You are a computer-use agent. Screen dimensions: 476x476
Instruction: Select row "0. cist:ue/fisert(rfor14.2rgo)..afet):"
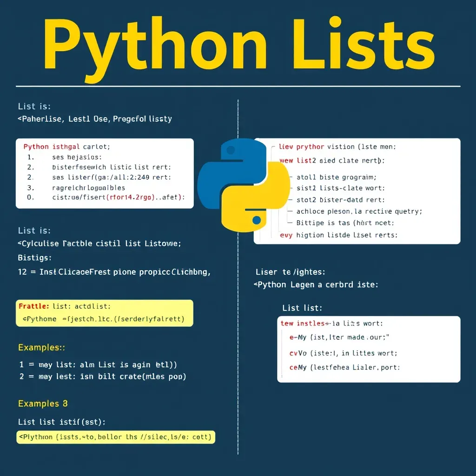(106, 197)
